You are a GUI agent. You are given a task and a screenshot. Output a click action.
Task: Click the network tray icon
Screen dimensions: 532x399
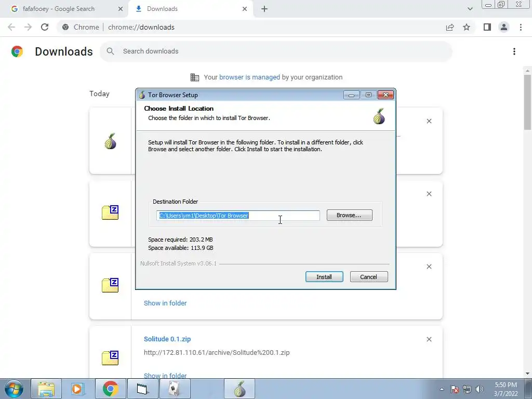click(467, 389)
